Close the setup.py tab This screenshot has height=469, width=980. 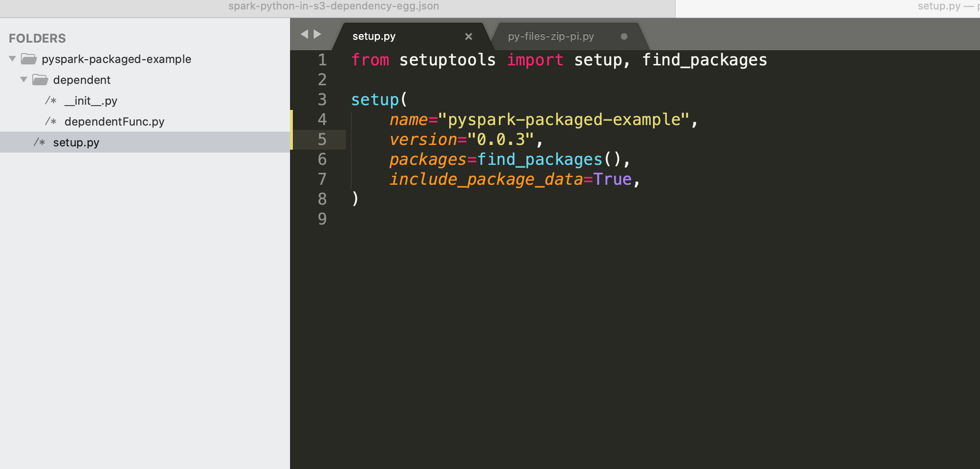pyautogui.click(x=468, y=36)
